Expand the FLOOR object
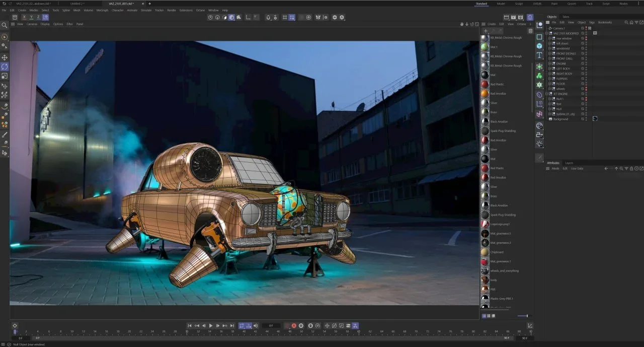Screen dimensions: 644x347 [549, 84]
